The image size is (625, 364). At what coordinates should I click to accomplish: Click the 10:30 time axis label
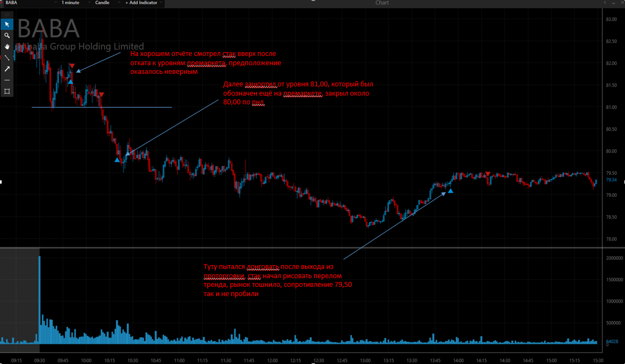[133, 360]
